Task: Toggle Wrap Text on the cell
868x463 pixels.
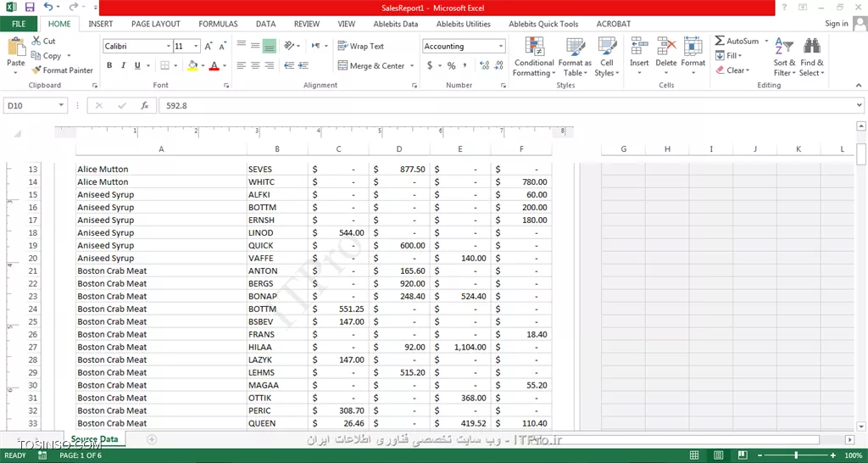Action: (361, 47)
